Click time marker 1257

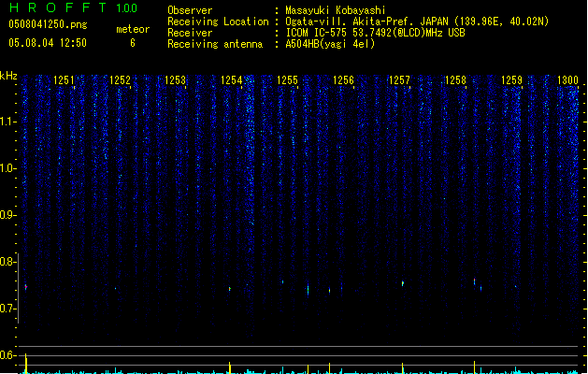(399, 80)
